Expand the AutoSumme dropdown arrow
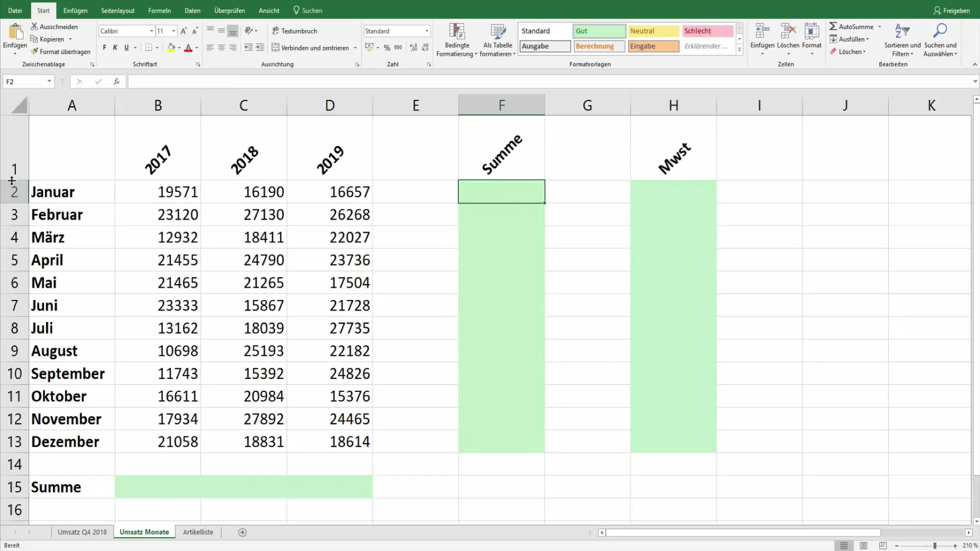Viewport: 980px width, 551px height. point(879,27)
